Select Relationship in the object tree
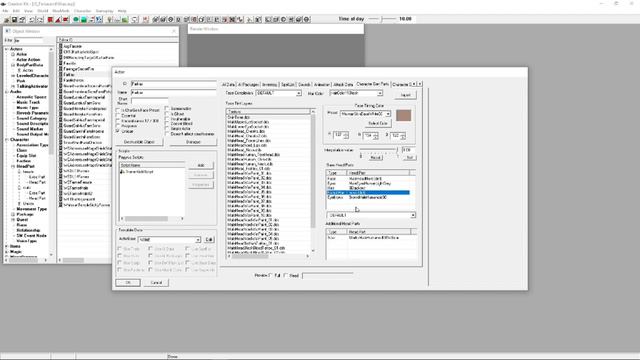Viewport: 640px width, 360px height. click(x=28, y=230)
